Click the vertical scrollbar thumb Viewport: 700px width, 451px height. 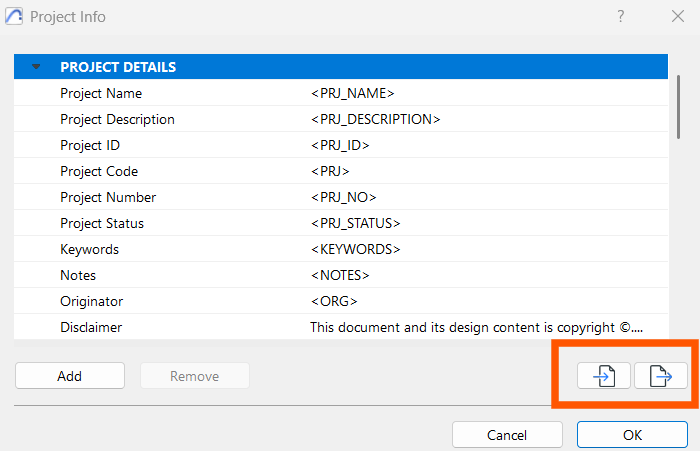[x=679, y=107]
